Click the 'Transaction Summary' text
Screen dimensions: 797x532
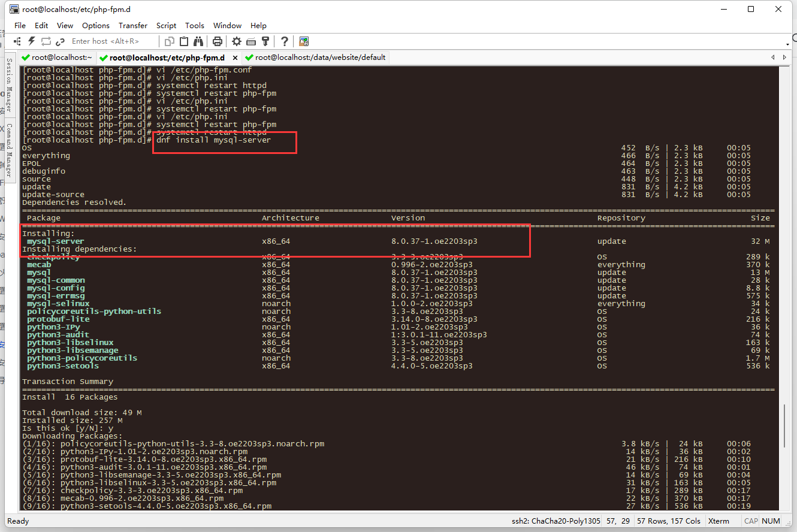pyautogui.click(x=68, y=382)
